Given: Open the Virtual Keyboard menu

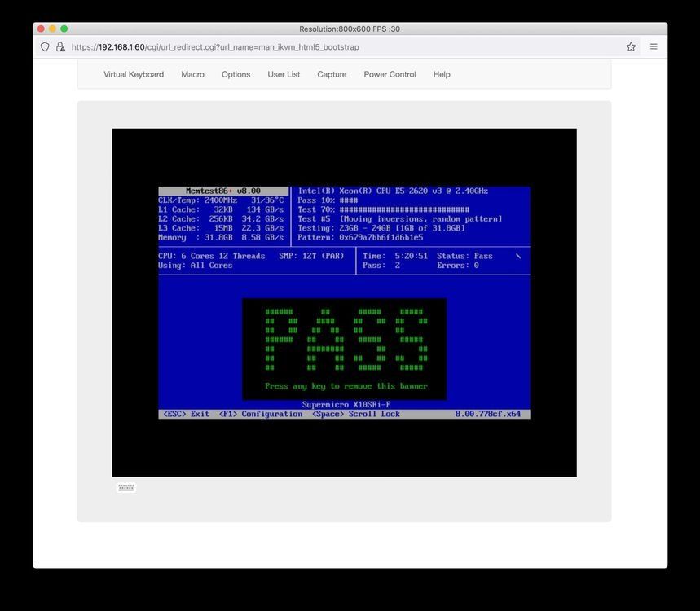Looking at the screenshot, I should (134, 74).
